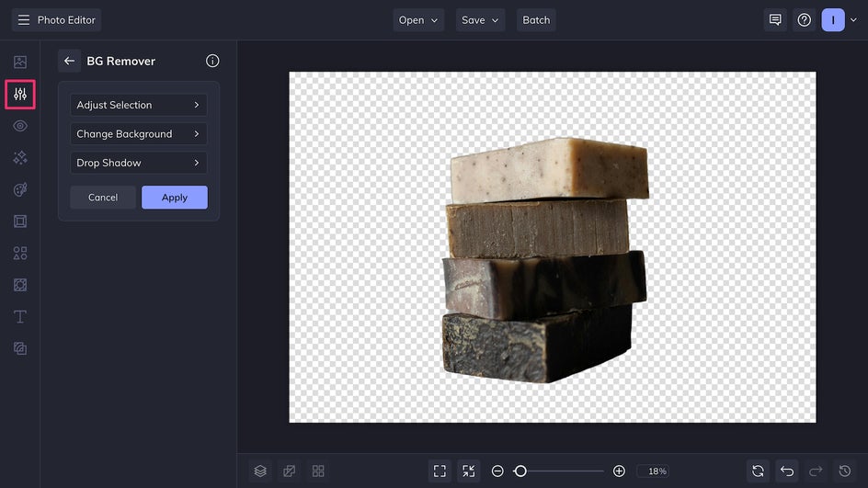The height and width of the screenshot is (488, 868).
Task: Open the Open dropdown menu
Action: pos(418,20)
